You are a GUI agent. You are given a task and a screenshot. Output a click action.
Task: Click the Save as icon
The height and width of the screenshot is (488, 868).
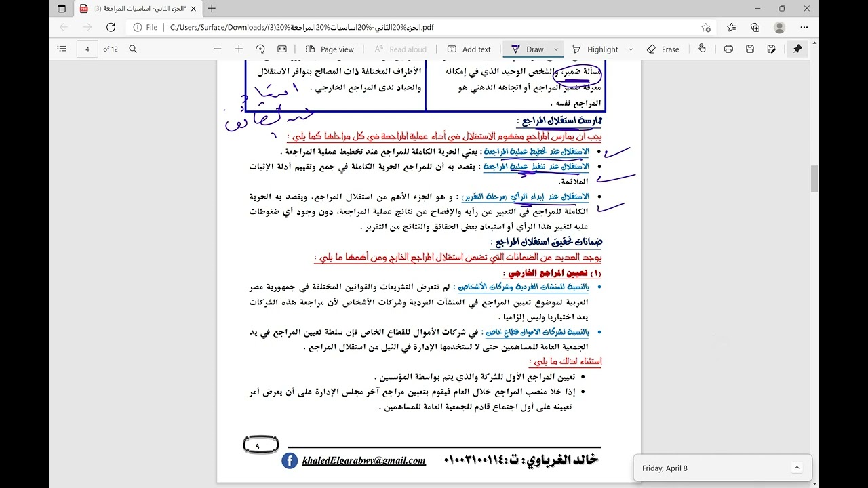772,49
